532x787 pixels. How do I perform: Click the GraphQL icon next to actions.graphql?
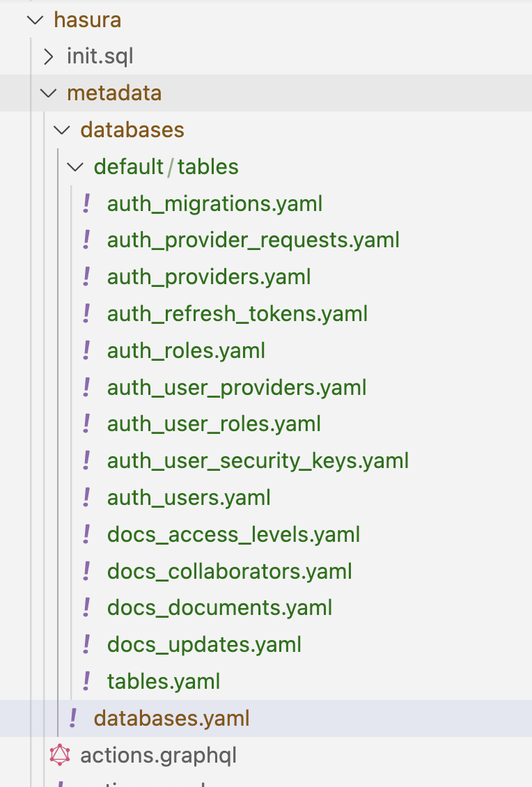[x=60, y=754]
